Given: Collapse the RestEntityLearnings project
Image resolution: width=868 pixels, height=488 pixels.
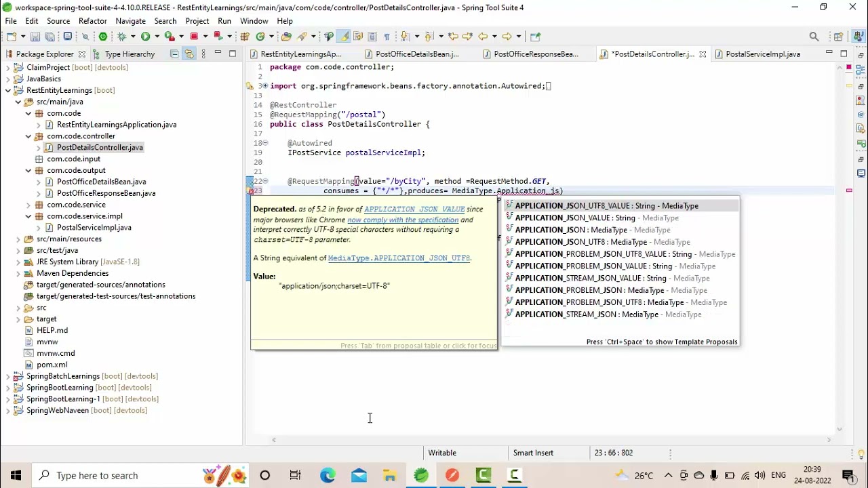Looking at the screenshot, I should coord(8,90).
